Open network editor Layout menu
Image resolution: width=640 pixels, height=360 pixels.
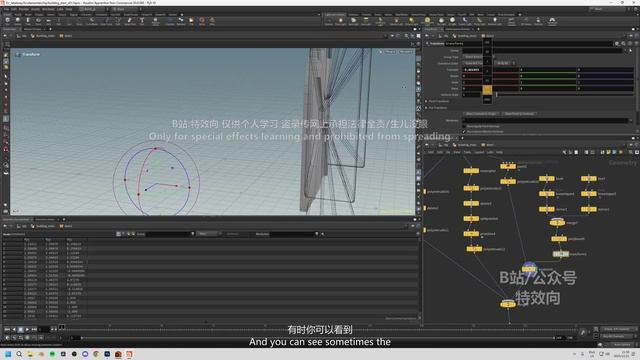tap(479, 152)
